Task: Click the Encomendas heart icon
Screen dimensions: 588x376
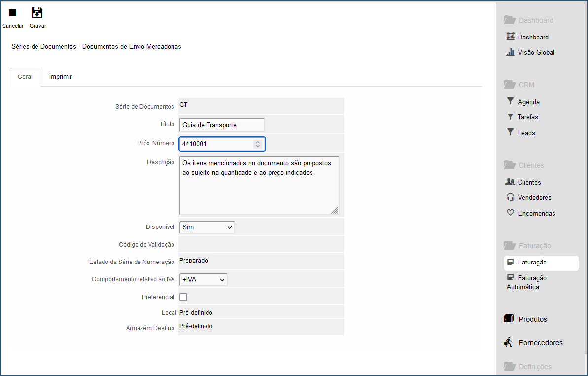Action: tap(511, 212)
